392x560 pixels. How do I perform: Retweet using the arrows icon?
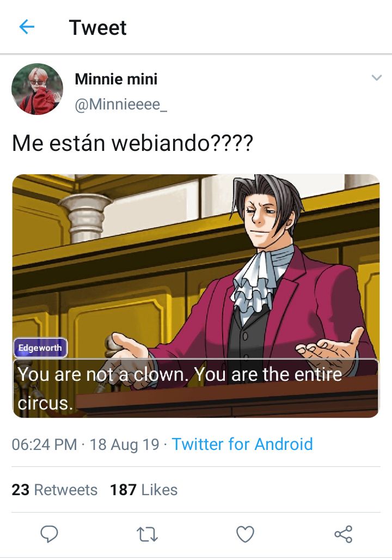click(147, 534)
